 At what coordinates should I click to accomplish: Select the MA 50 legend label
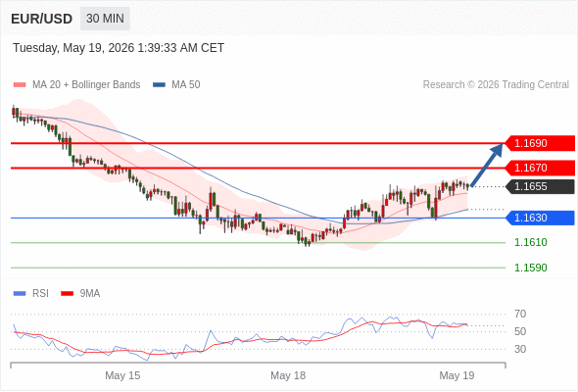tap(186, 85)
